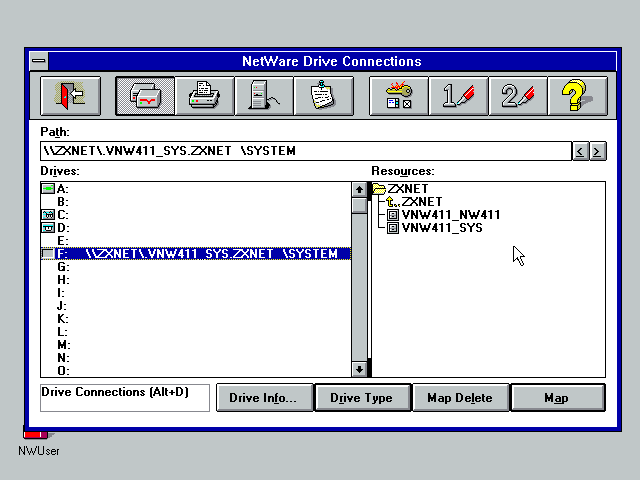The width and height of the screenshot is (640, 480).
Task: Open the Send Messages notepad icon
Action: click(324, 96)
